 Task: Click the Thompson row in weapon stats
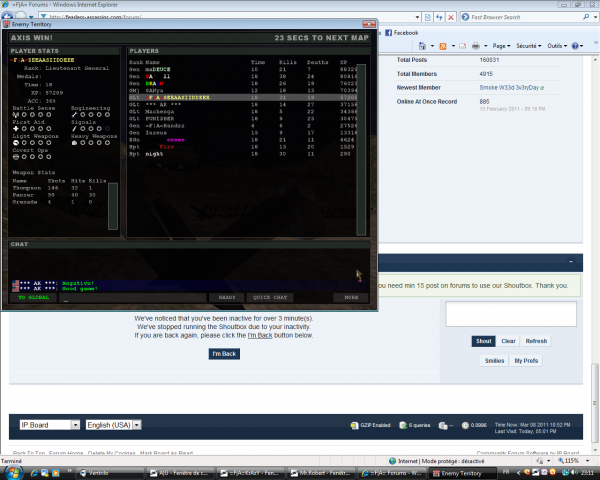[x=59, y=188]
